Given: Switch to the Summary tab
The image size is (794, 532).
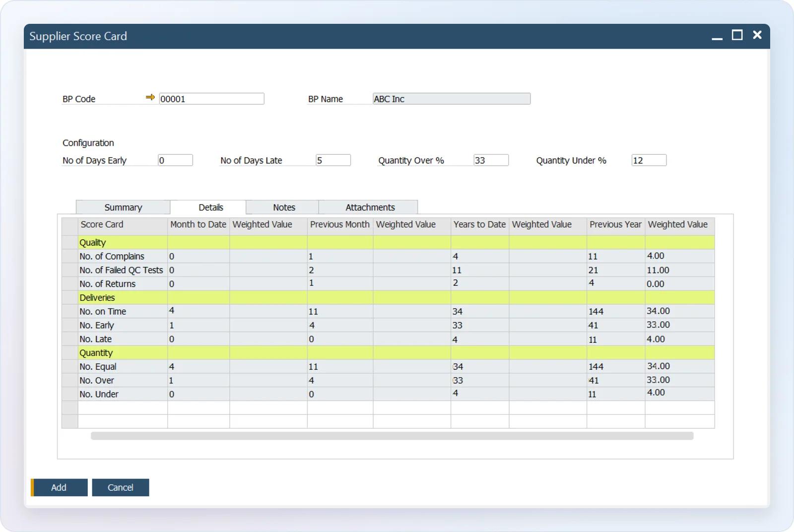Looking at the screenshot, I should (123, 207).
